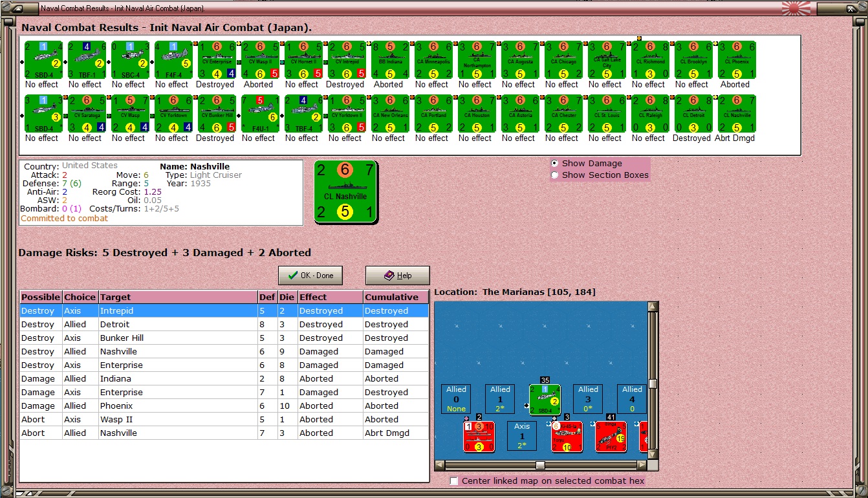Select the Phoenix result row
Viewport: 868px width, 498px height.
click(x=224, y=406)
